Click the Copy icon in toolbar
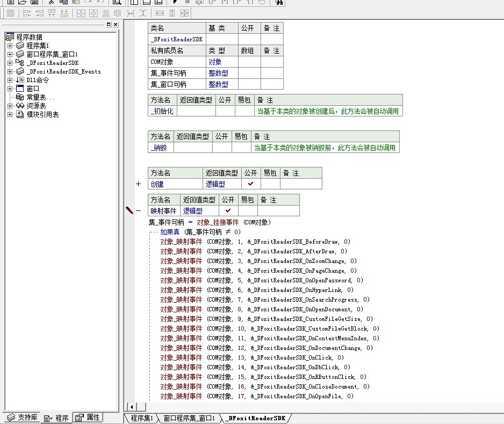504x424 pixels. coord(63,2)
